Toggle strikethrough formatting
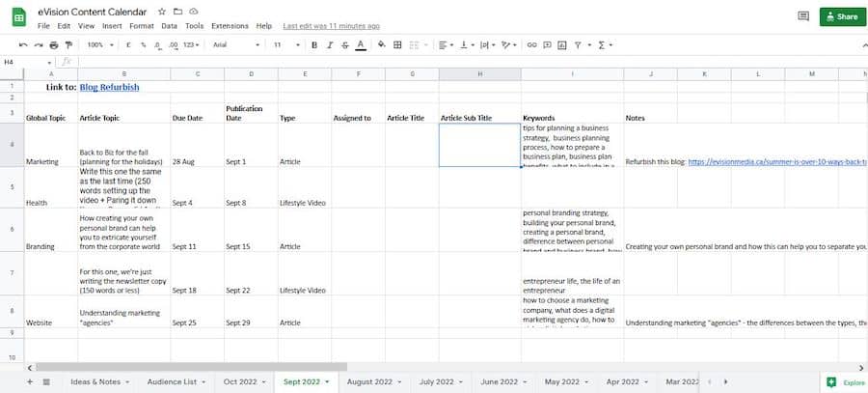The image size is (868, 393). coord(345,44)
